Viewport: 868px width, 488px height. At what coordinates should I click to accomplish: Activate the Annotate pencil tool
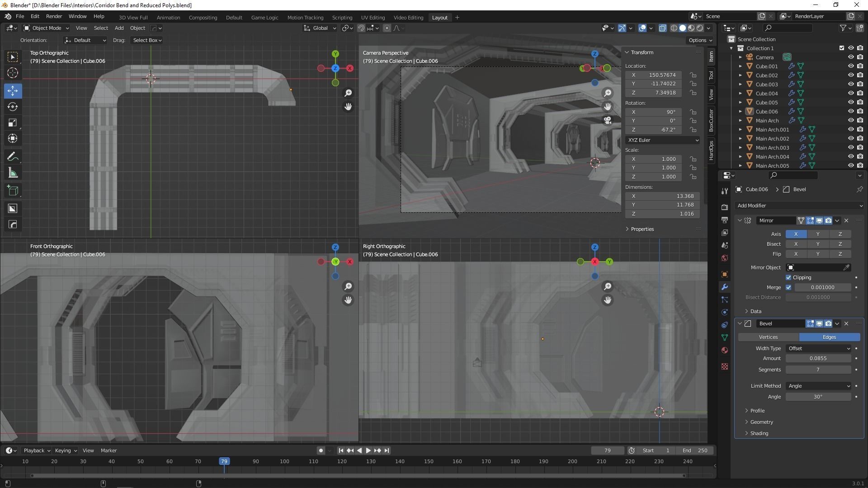coord(13,157)
